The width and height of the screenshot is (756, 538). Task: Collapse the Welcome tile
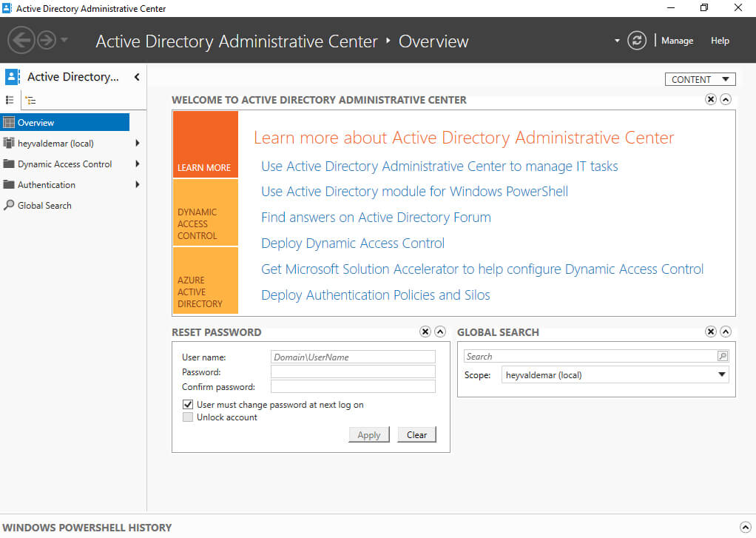pyautogui.click(x=726, y=99)
